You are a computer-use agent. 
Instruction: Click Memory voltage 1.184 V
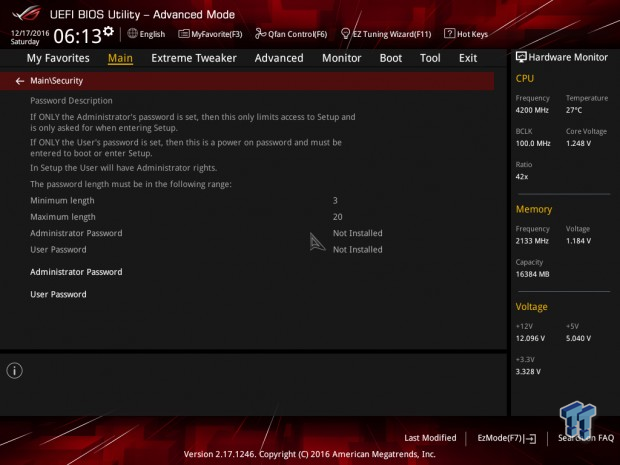[x=578, y=241]
